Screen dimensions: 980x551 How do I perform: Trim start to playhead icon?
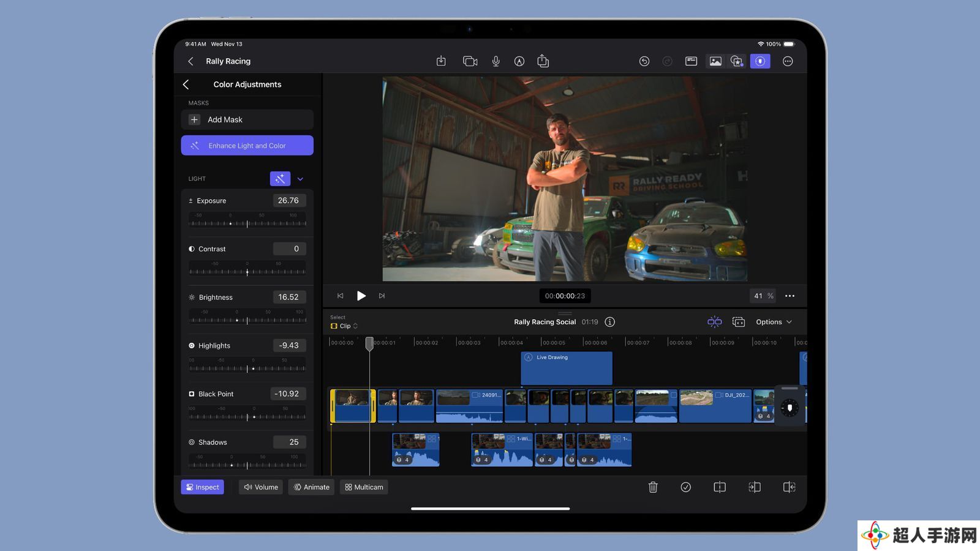point(755,487)
